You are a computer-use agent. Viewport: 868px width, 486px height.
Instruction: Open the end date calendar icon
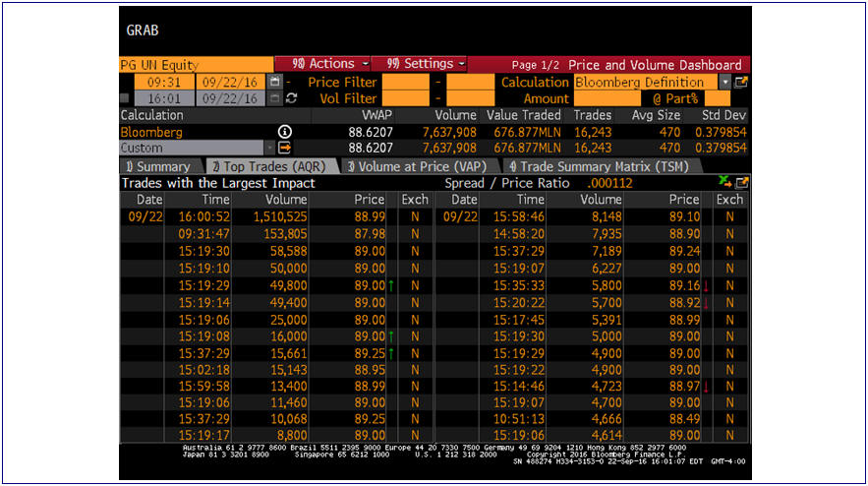click(275, 98)
